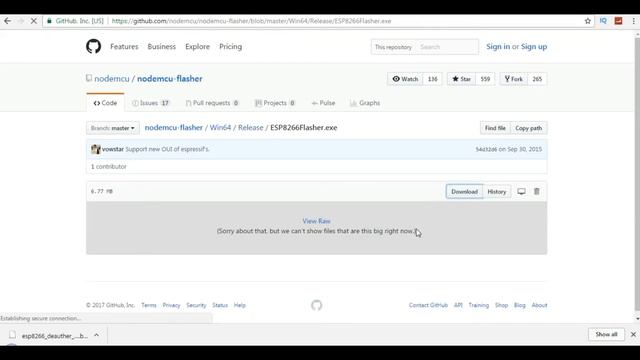640x360 pixels.
Task: Watch the repository
Action: 405,79
